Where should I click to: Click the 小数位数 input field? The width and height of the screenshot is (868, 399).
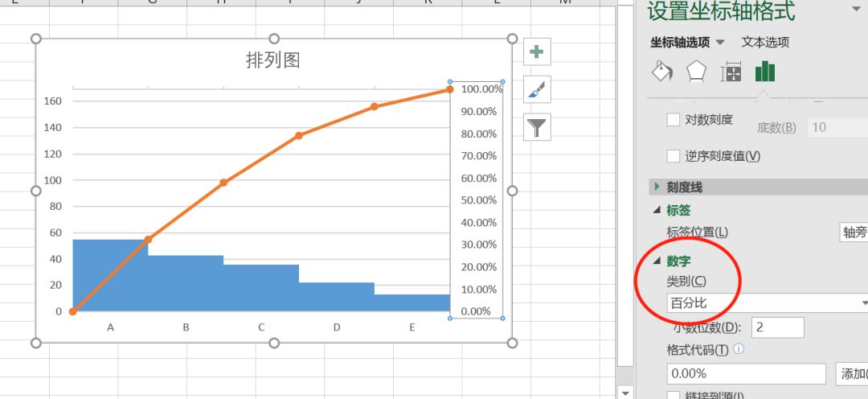[x=778, y=327]
